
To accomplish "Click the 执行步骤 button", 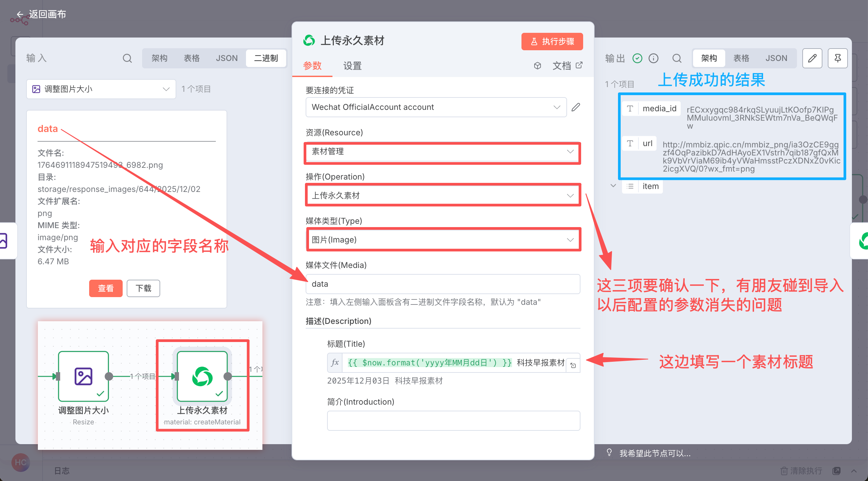I will [x=552, y=42].
